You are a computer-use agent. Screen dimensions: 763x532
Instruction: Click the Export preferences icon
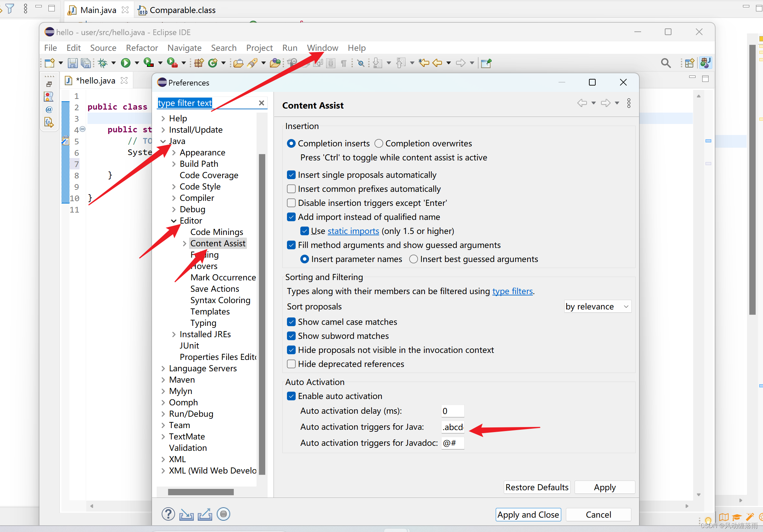tap(205, 514)
